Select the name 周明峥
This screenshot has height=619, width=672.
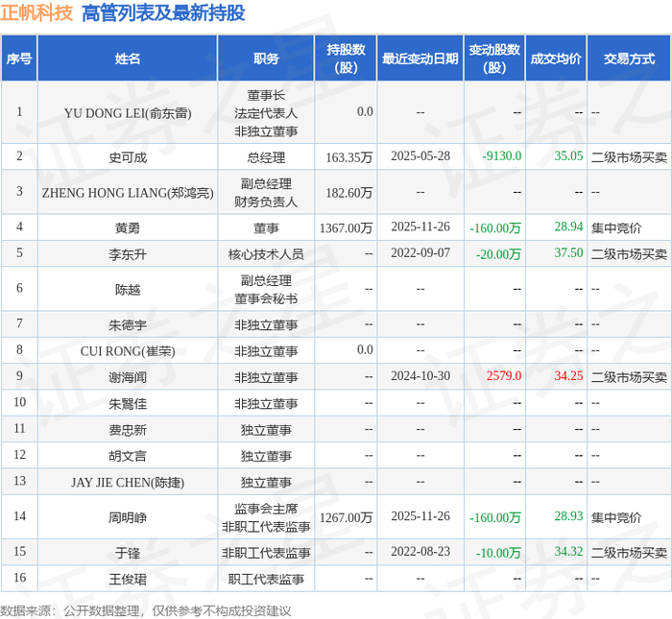[x=128, y=517]
